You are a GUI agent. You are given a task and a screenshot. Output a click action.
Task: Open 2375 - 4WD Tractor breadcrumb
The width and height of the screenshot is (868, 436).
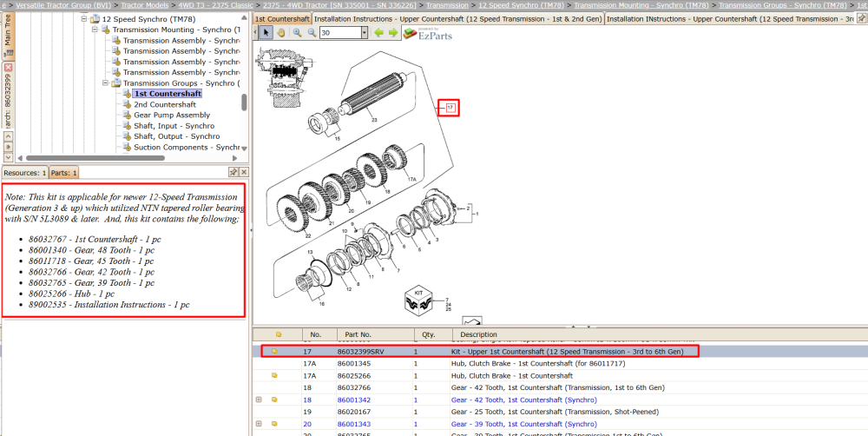click(x=340, y=5)
